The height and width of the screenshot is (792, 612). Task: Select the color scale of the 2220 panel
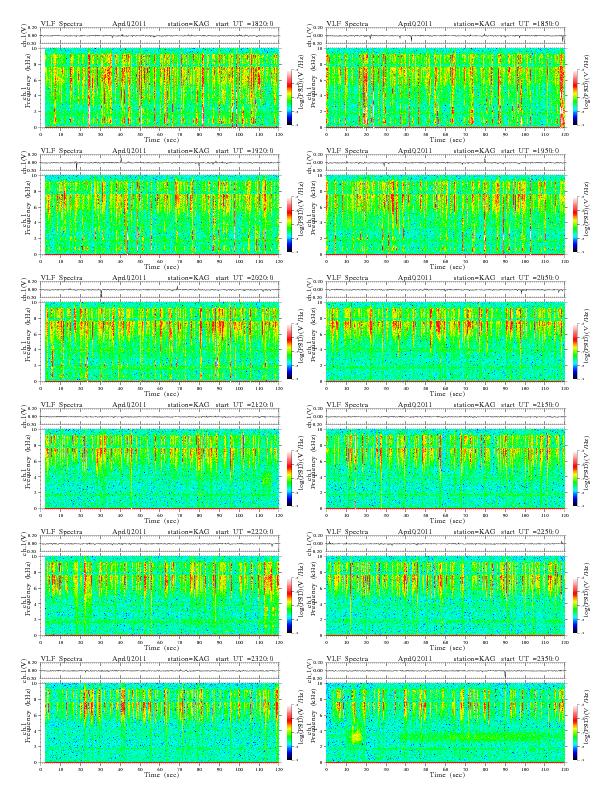coord(289,605)
